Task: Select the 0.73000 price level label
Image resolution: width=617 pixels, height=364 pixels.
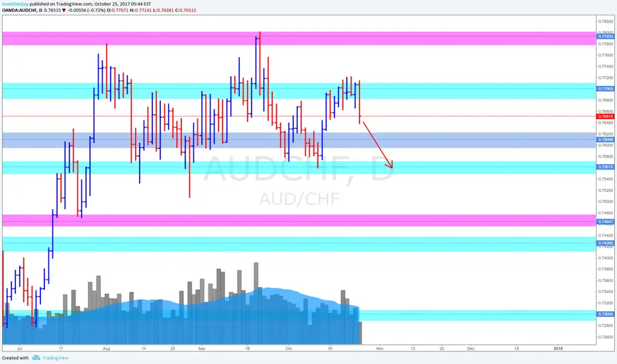Action: point(605,314)
